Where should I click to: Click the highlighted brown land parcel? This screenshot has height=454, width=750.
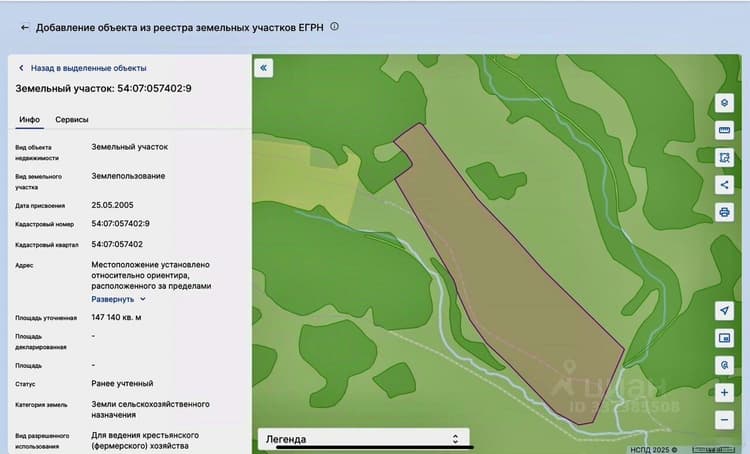coord(507,277)
